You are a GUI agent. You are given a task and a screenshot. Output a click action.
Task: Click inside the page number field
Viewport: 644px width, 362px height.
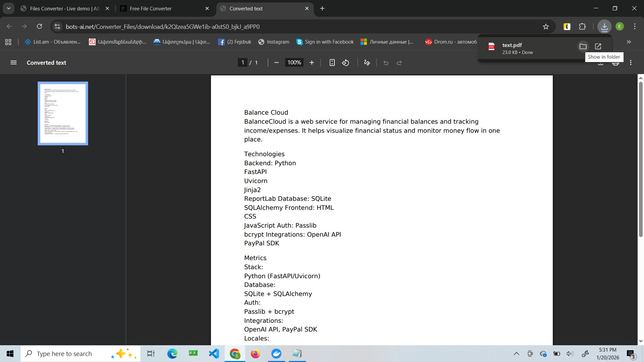[x=243, y=62]
